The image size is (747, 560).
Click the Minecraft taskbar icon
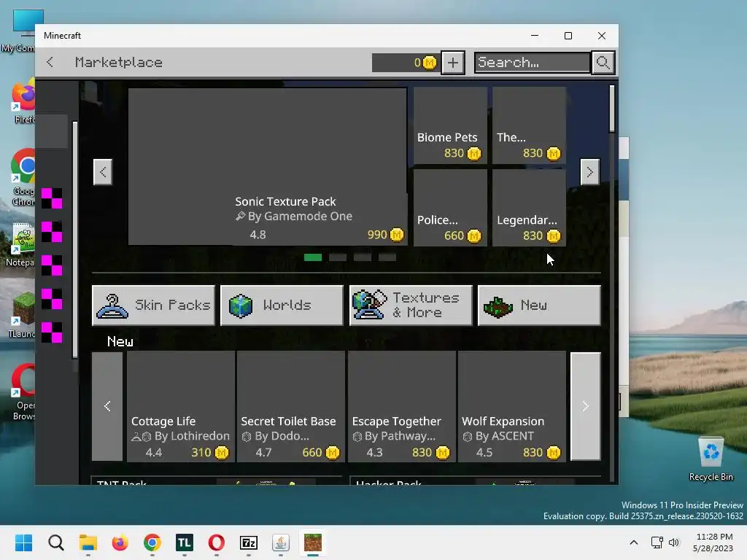pyautogui.click(x=313, y=542)
